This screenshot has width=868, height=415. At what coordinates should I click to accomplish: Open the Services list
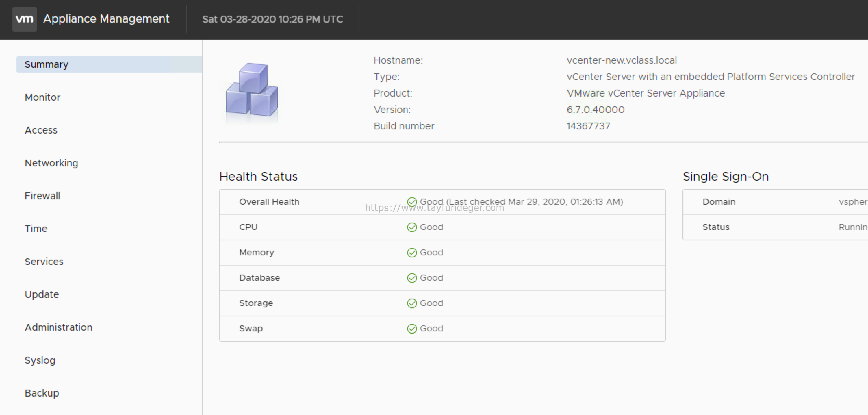pos(44,262)
